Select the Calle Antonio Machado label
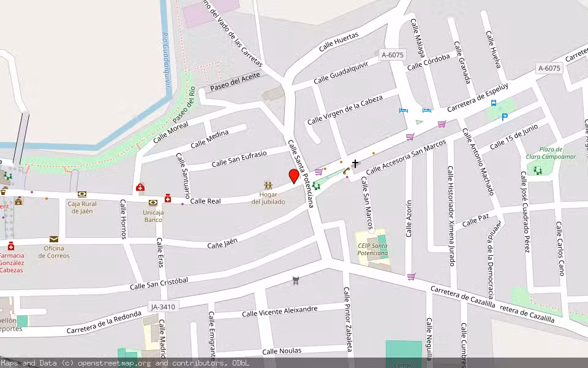The height and width of the screenshot is (368, 588). [x=478, y=162]
